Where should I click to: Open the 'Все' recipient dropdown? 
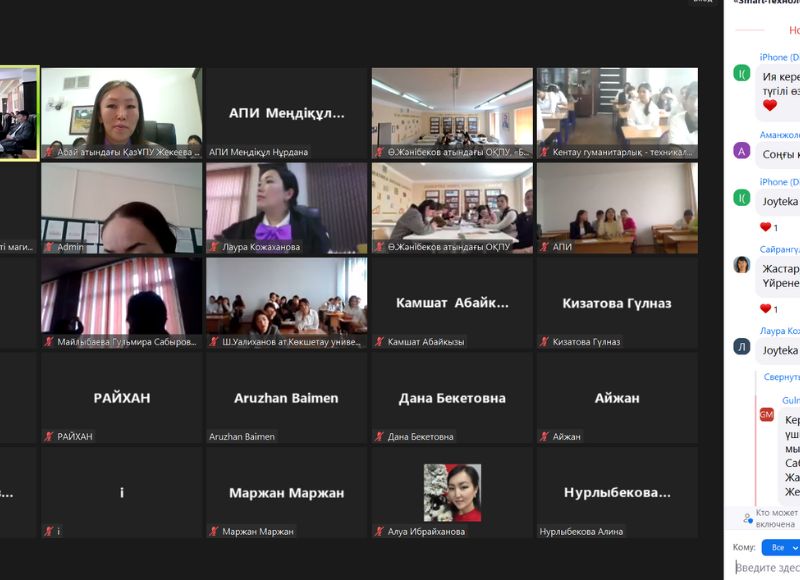pos(780,548)
